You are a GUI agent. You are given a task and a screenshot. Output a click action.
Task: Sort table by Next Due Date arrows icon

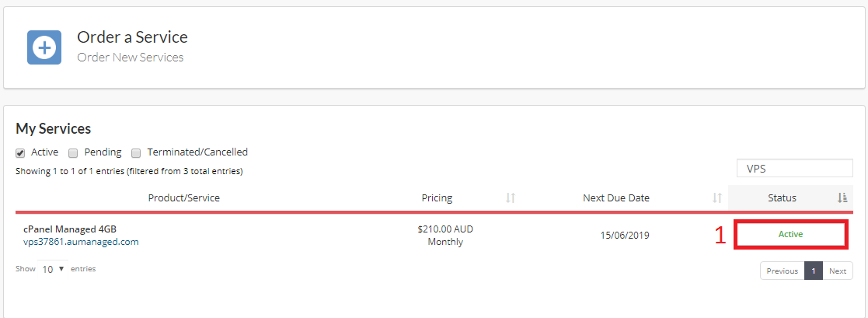point(717,197)
